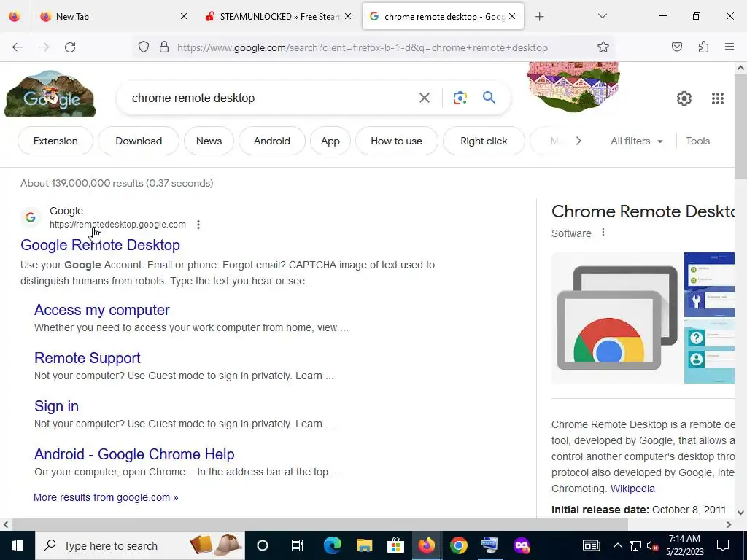Open the Sign in sublink
The image size is (747, 560).
point(56,406)
